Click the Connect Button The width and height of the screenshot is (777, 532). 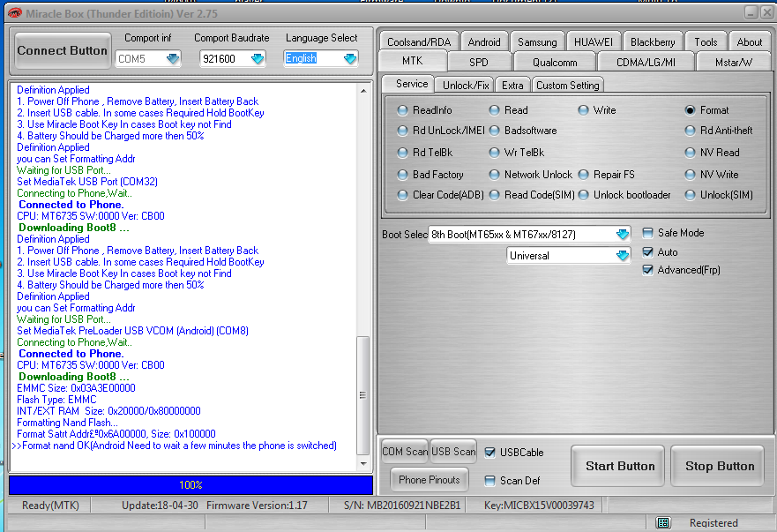click(63, 50)
